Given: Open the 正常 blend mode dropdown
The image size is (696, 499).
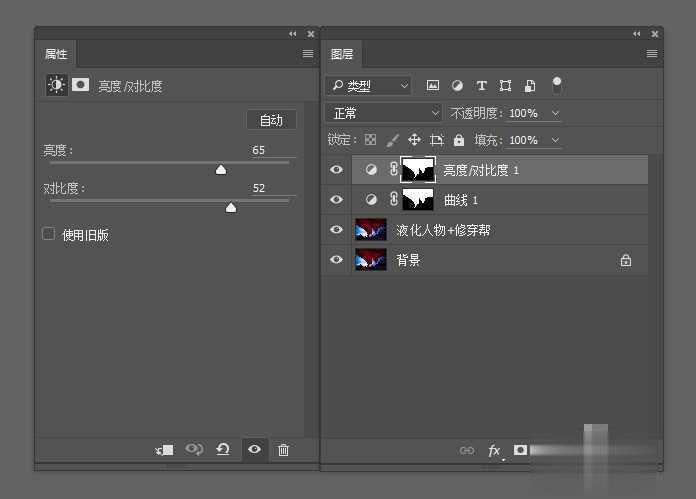Looking at the screenshot, I should pyautogui.click(x=384, y=113).
